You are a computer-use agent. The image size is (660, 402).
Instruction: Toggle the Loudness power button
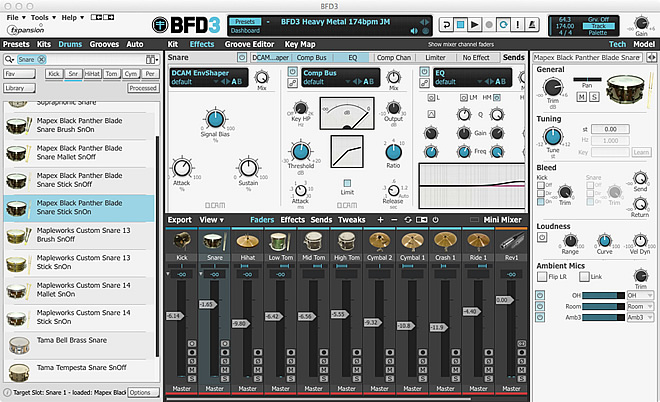[x=542, y=237]
